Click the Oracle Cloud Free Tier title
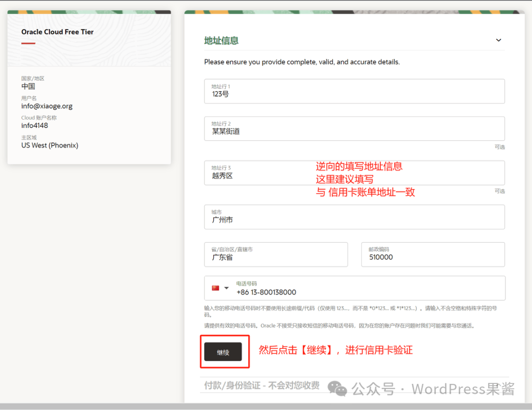 (57, 32)
